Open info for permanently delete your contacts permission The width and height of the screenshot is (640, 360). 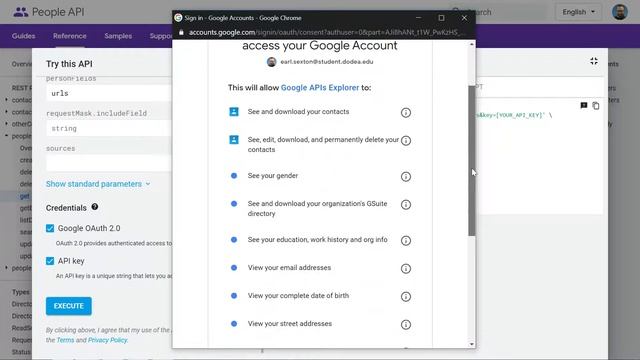(x=405, y=141)
